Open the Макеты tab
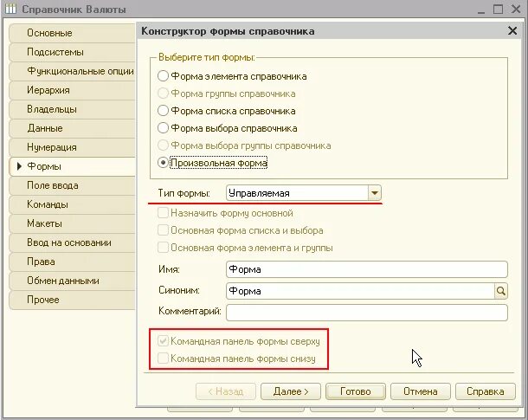528x420 pixels. [x=72, y=223]
